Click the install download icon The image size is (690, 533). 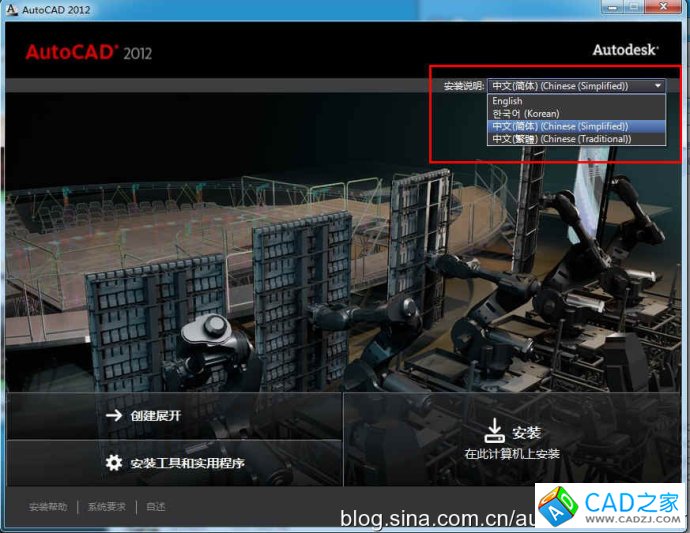(x=495, y=431)
